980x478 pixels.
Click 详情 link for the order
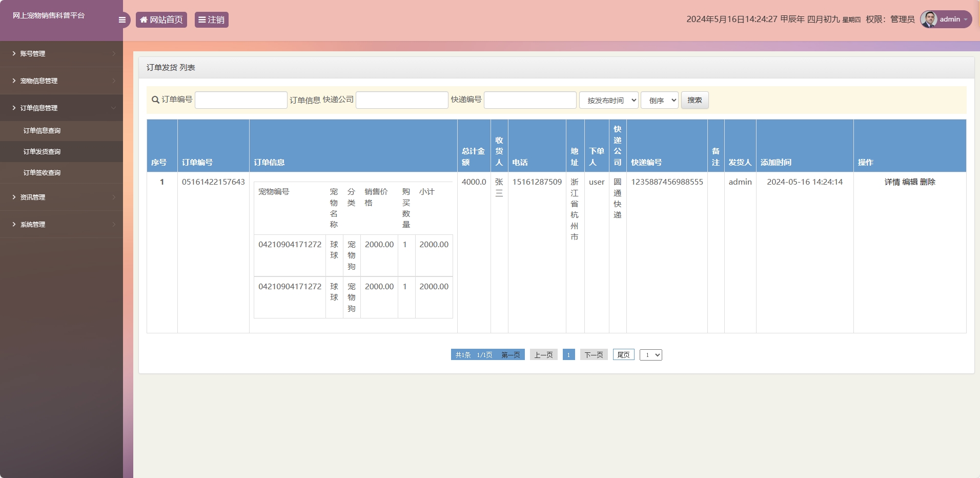tap(892, 182)
